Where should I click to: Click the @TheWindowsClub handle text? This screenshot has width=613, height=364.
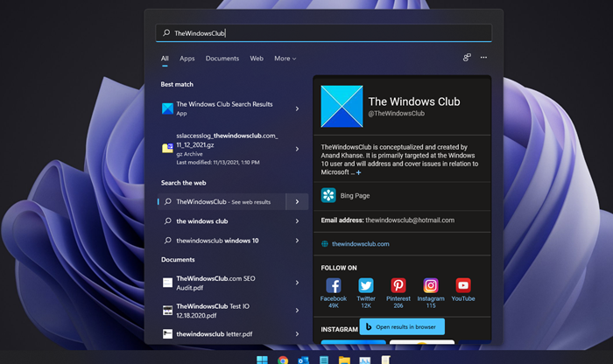point(396,113)
